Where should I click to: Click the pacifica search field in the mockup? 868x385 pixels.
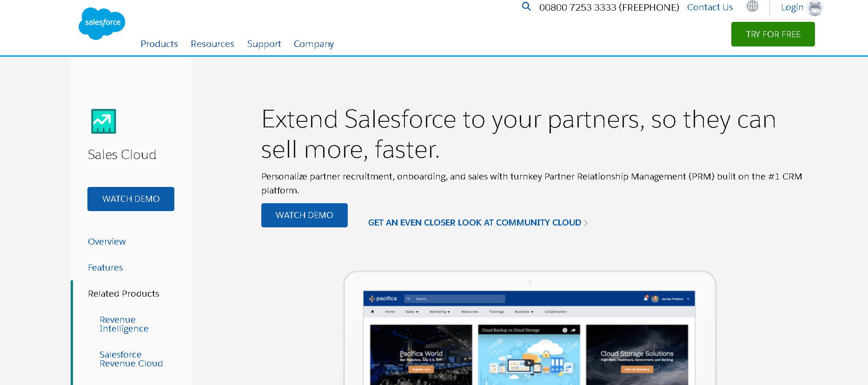(454, 299)
